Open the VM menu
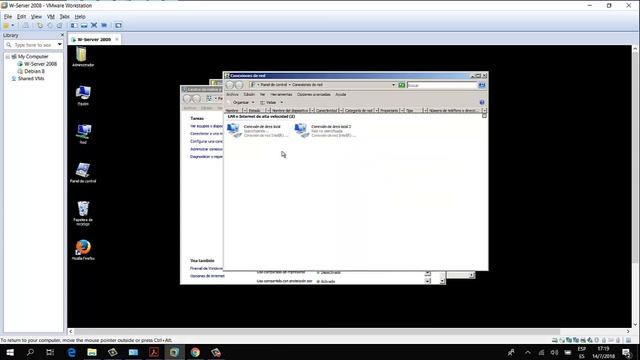 51,17
